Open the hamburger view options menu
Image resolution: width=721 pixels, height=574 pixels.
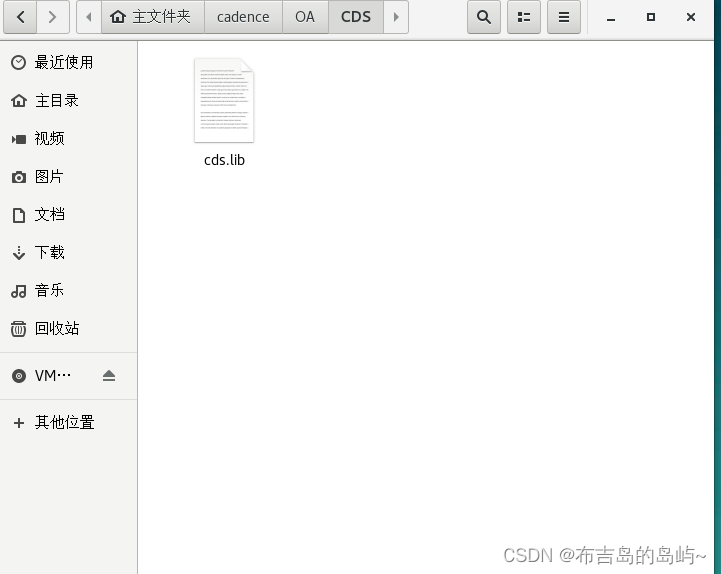click(564, 17)
